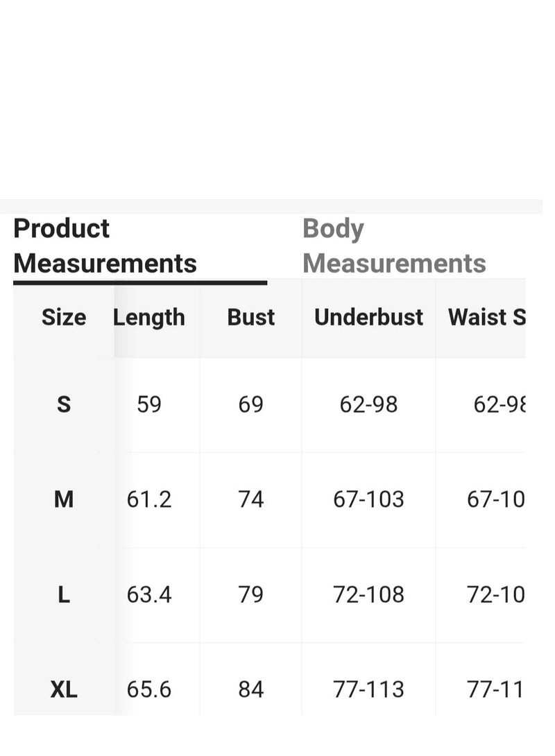Click the length value 63.4
555x756 pixels.
[x=149, y=594]
